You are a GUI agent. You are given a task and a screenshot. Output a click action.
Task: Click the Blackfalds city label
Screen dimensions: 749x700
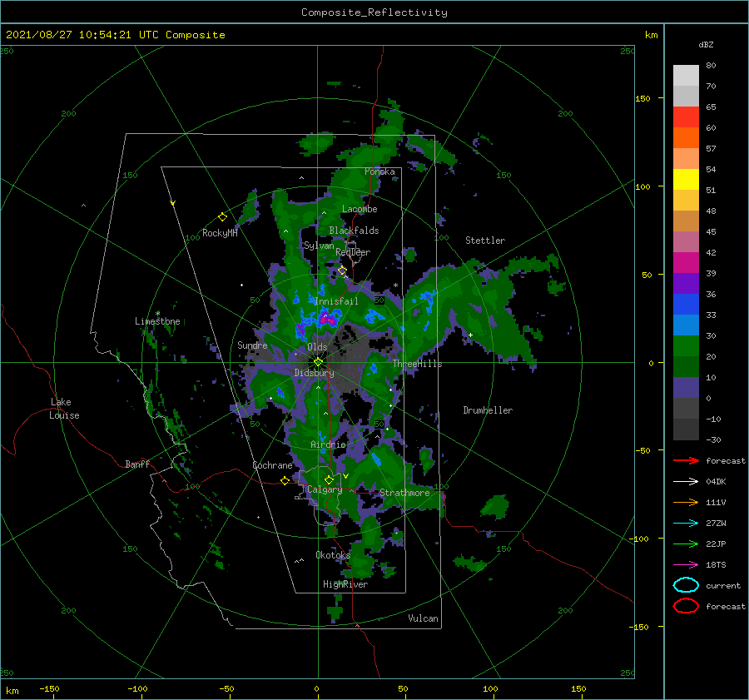(354, 231)
